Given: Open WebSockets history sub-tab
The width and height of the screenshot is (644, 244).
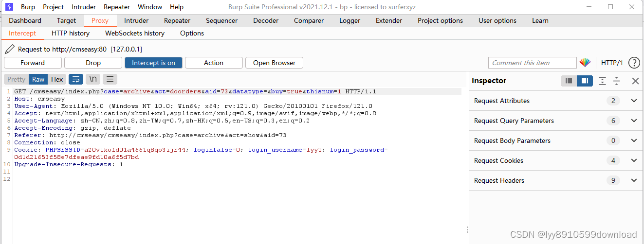Looking at the screenshot, I should 135,33.
